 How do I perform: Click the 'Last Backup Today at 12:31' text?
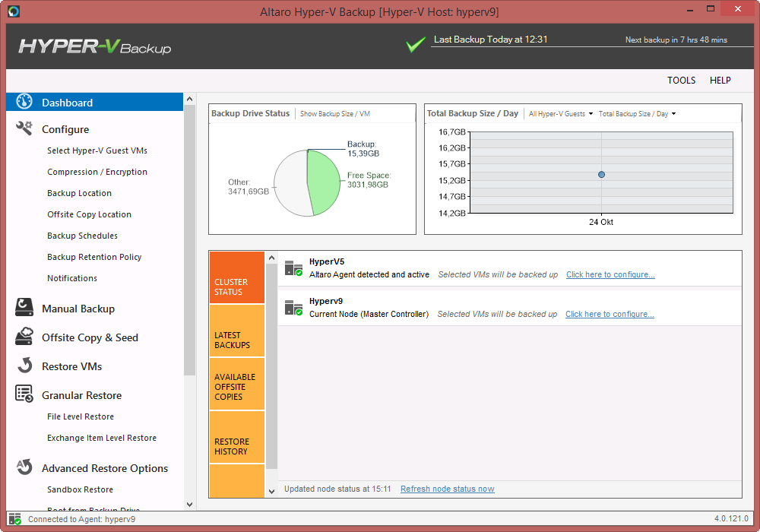coord(490,40)
